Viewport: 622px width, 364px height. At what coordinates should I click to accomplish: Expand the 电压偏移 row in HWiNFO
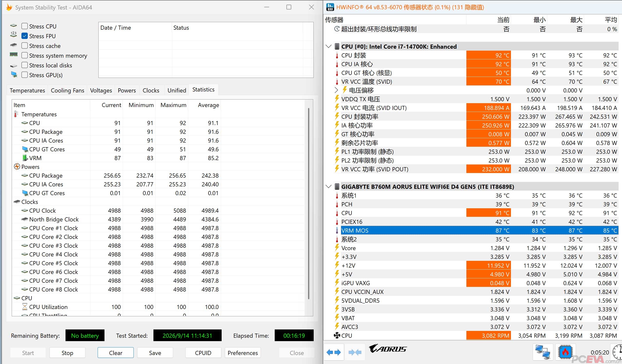(336, 90)
